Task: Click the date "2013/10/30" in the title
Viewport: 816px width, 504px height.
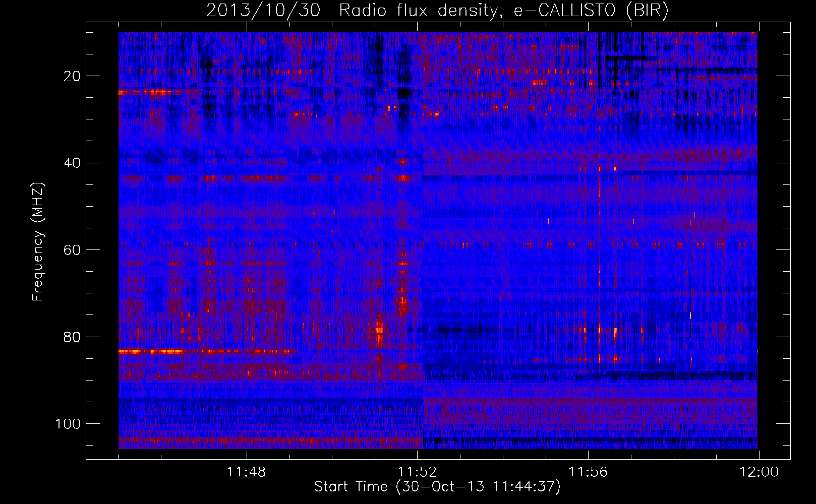Action: point(263,11)
